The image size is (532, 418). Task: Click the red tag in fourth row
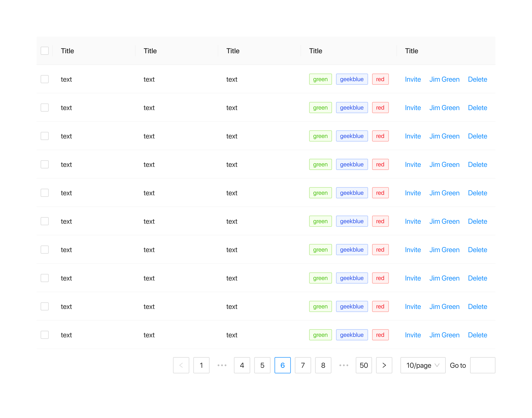pyautogui.click(x=380, y=164)
